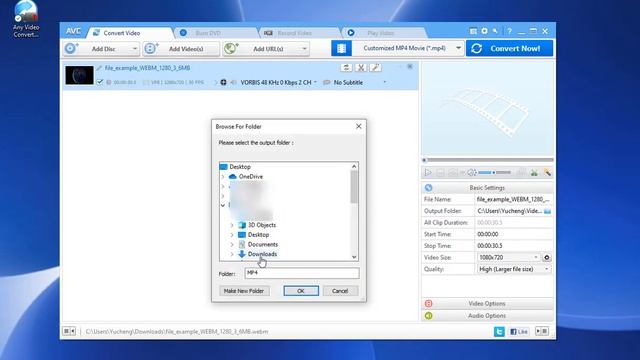Image resolution: width=640 pixels, height=360 pixels.
Task: Expand the Documents tree node
Action: [x=232, y=244]
